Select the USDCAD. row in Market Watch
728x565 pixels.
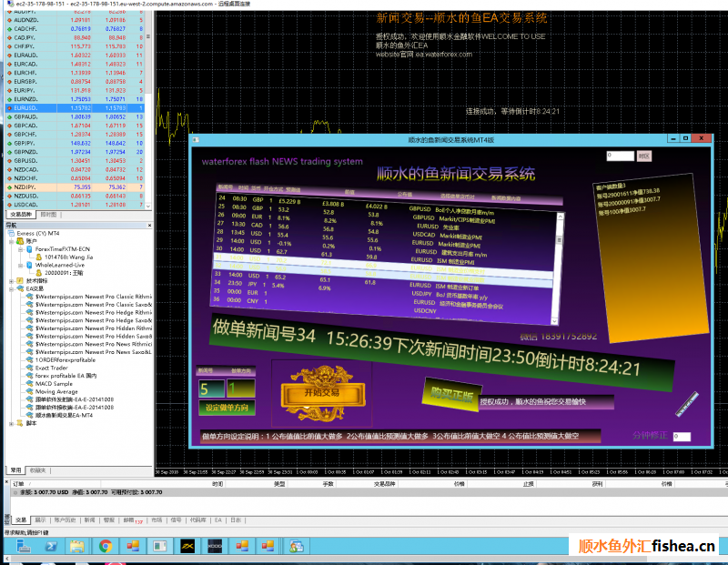[75, 205]
